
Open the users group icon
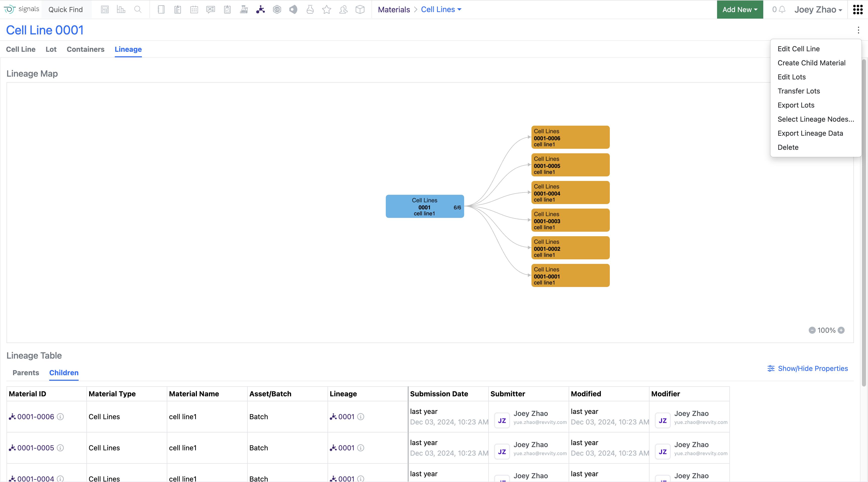pyautogui.click(x=343, y=10)
